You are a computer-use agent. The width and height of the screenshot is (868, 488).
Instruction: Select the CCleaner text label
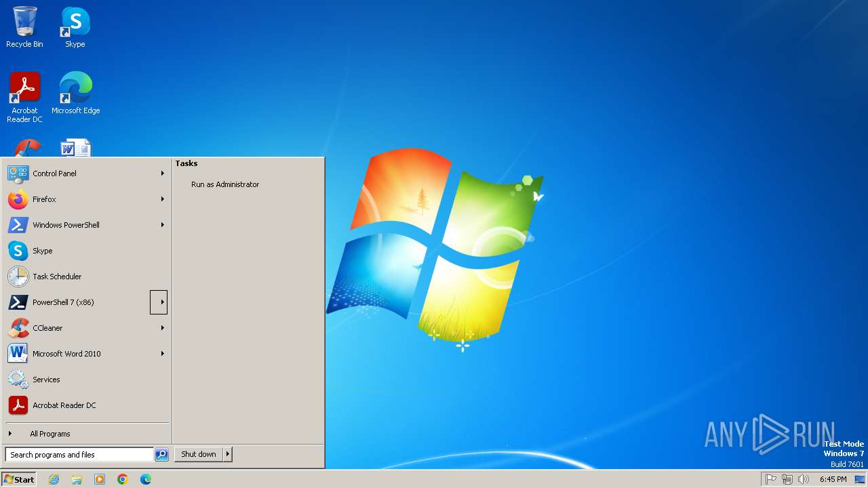coord(47,328)
